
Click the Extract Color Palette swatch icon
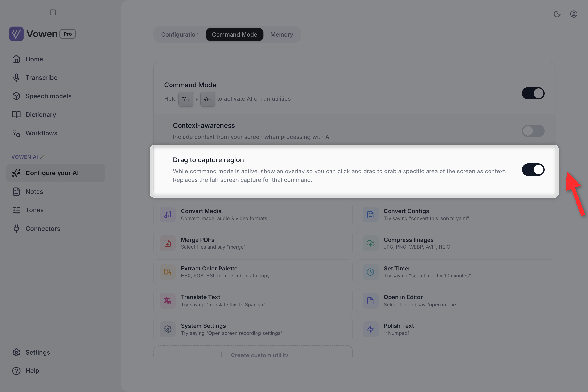168,272
